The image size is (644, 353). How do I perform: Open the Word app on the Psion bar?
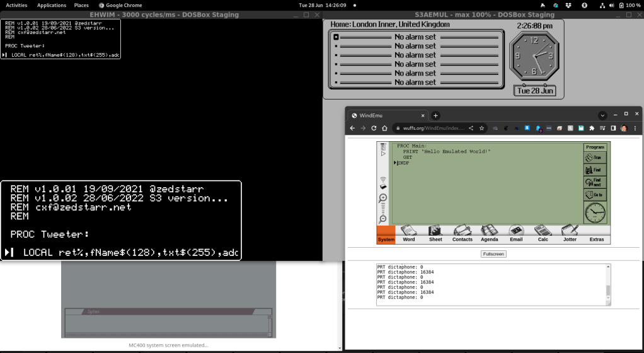pos(408,234)
